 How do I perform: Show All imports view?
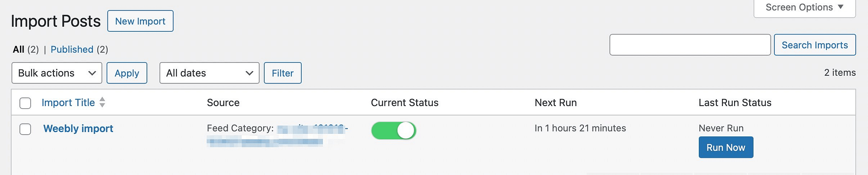point(19,49)
